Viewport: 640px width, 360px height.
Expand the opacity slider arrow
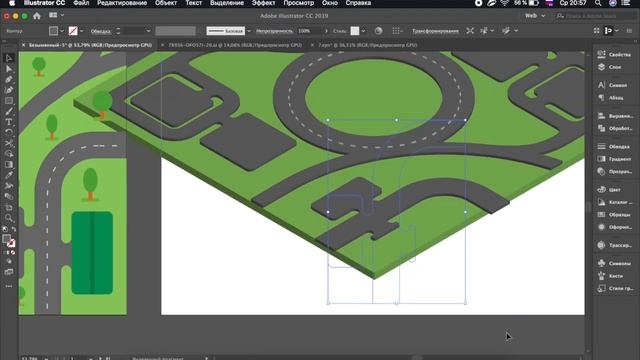click(326, 31)
